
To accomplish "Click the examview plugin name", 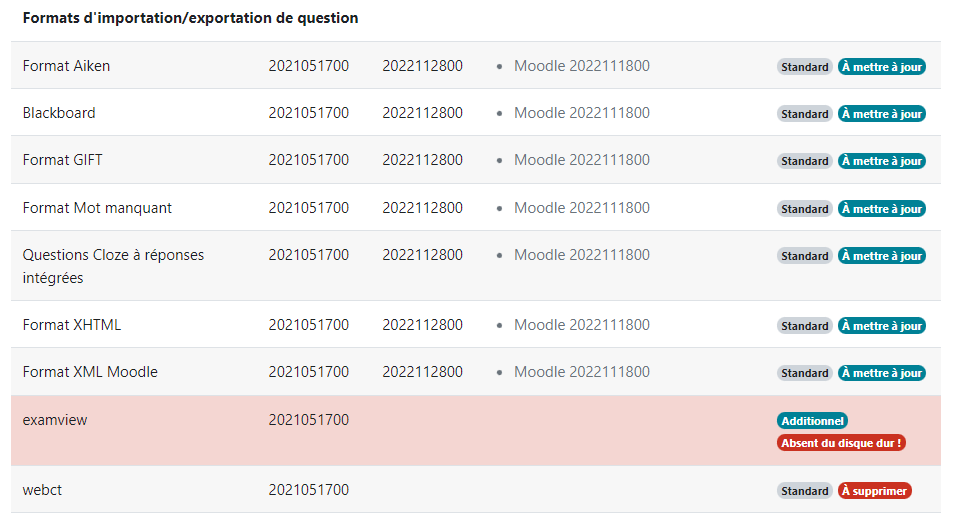I will [55, 420].
